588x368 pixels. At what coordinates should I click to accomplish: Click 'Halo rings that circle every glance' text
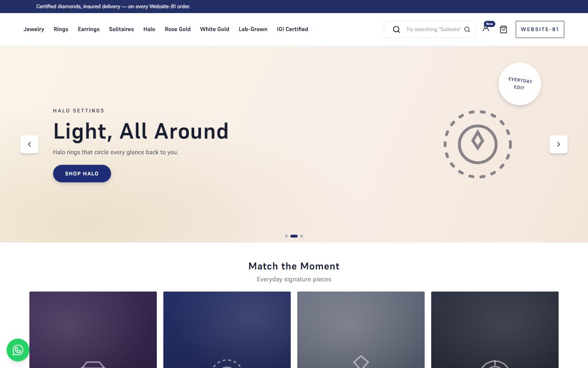pyautogui.click(x=116, y=152)
